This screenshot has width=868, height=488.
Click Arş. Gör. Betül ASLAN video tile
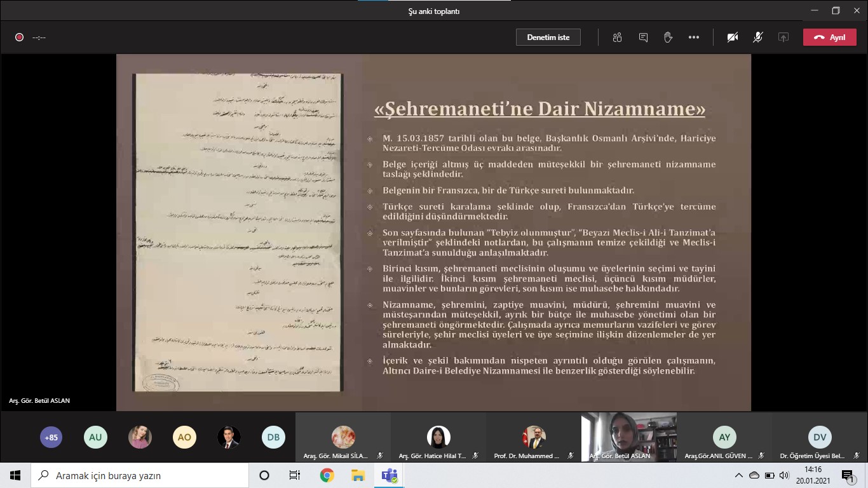[628, 436]
